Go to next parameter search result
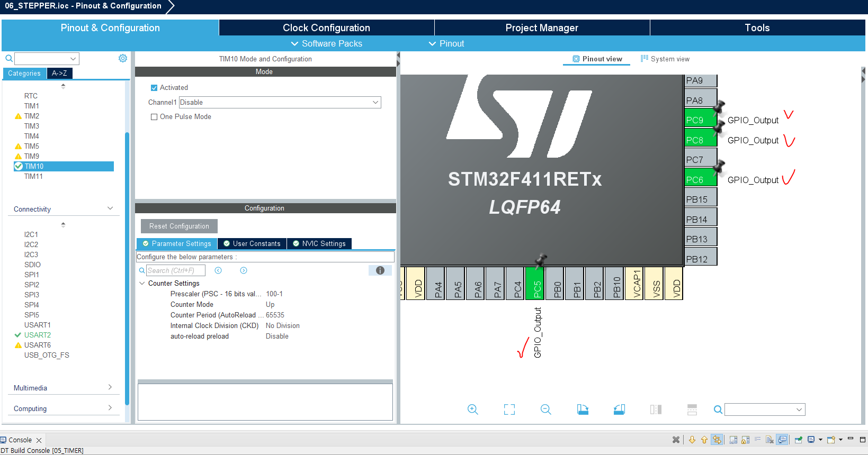This screenshot has height=455, width=868. [x=244, y=270]
